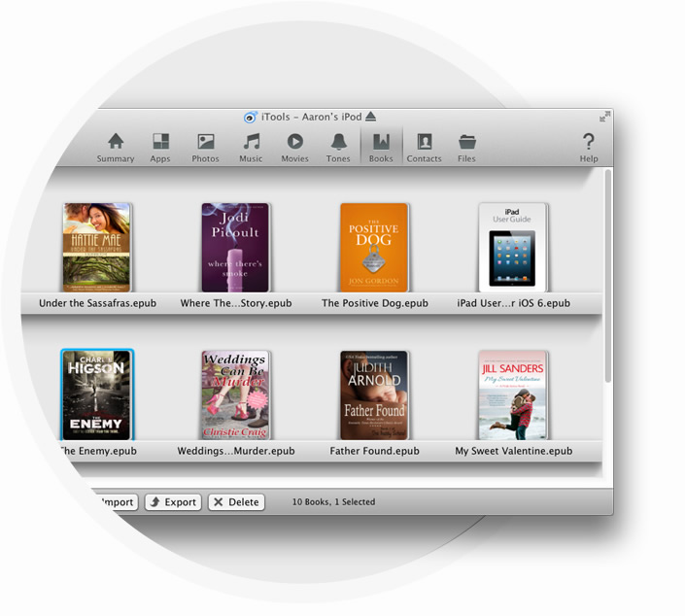Open the Summary section in toolbar

pyautogui.click(x=116, y=147)
